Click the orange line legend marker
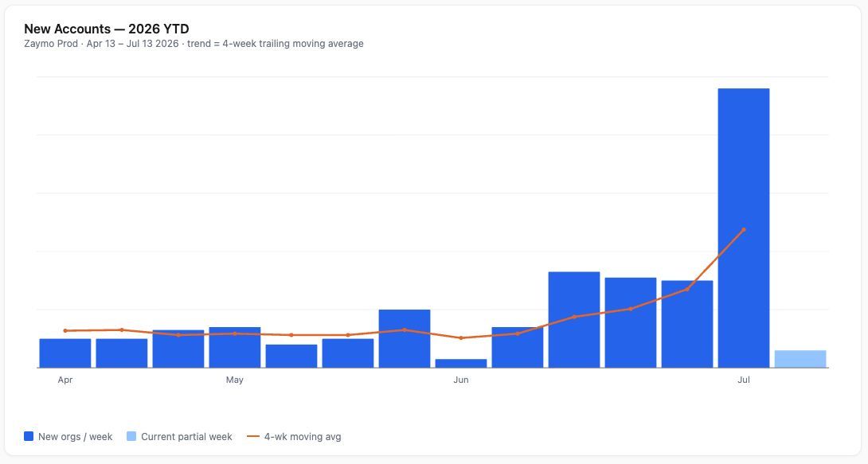Viewport: 868px width, 464px height. [x=253, y=436]
